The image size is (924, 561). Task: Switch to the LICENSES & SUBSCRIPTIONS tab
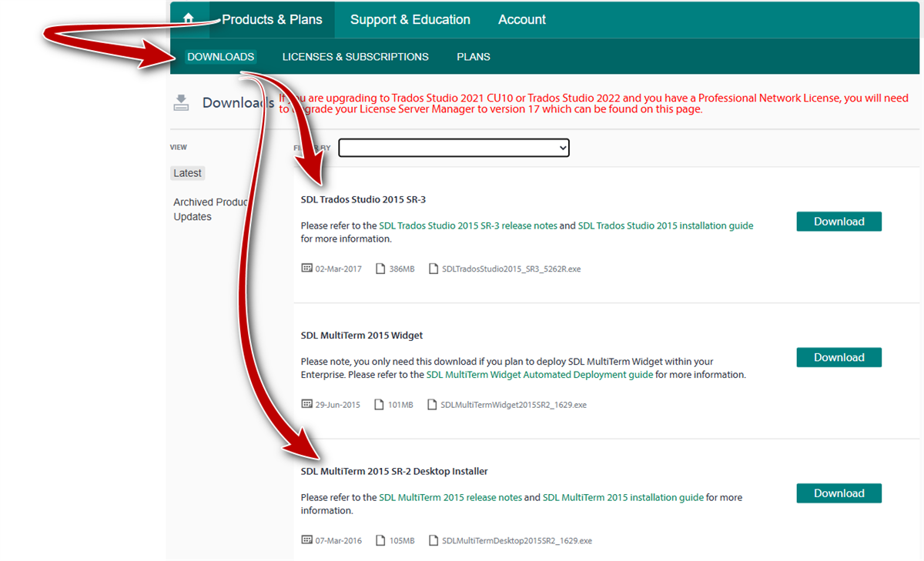click(x=355, y=56)
